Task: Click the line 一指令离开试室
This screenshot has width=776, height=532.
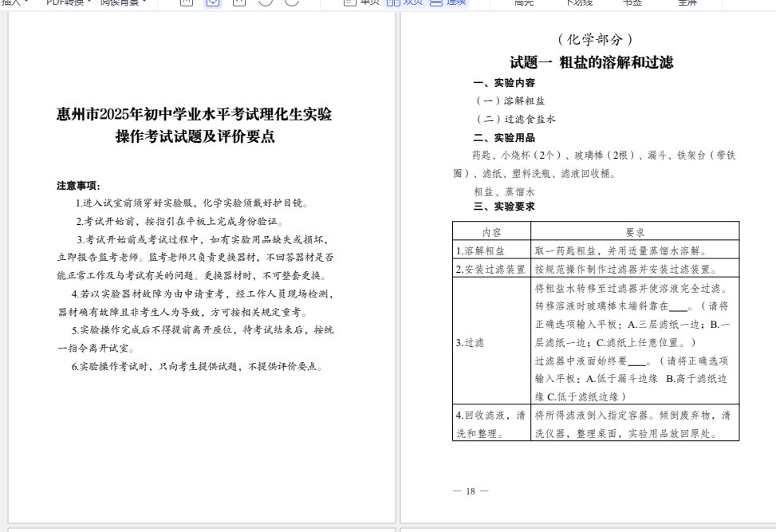Action: click(x=96, y=349)
